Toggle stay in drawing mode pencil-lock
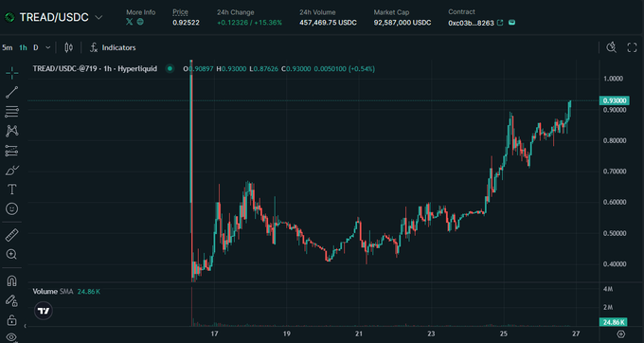The image size is (644, 343). pyautogui.click(x=12, y=300)
